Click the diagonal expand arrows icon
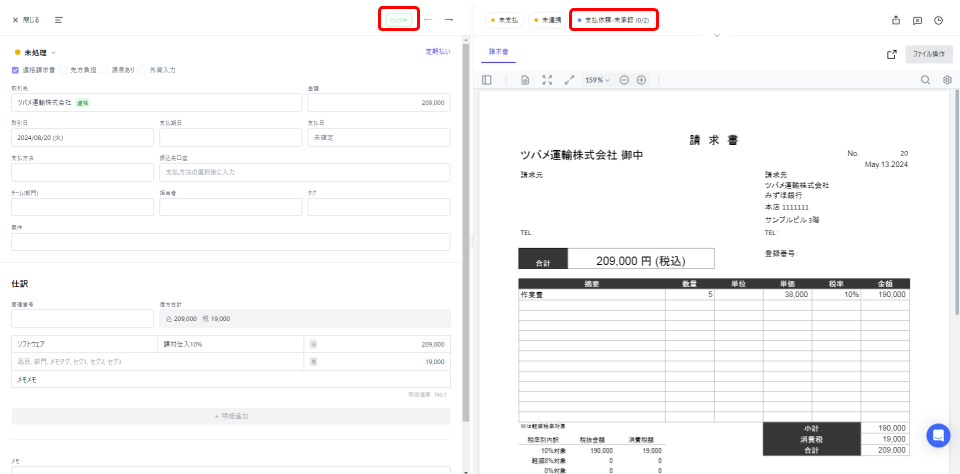 pyautogui.click(x=569, y=80)
